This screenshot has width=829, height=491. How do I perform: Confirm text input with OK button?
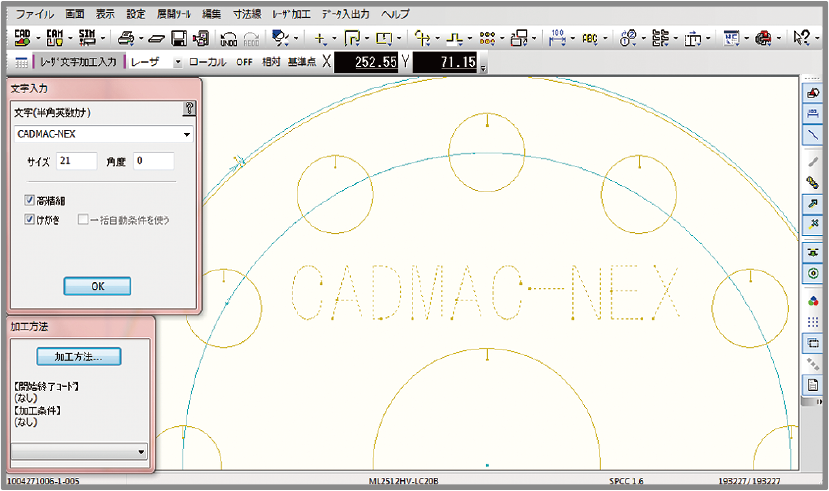click(x=97, y=286)
